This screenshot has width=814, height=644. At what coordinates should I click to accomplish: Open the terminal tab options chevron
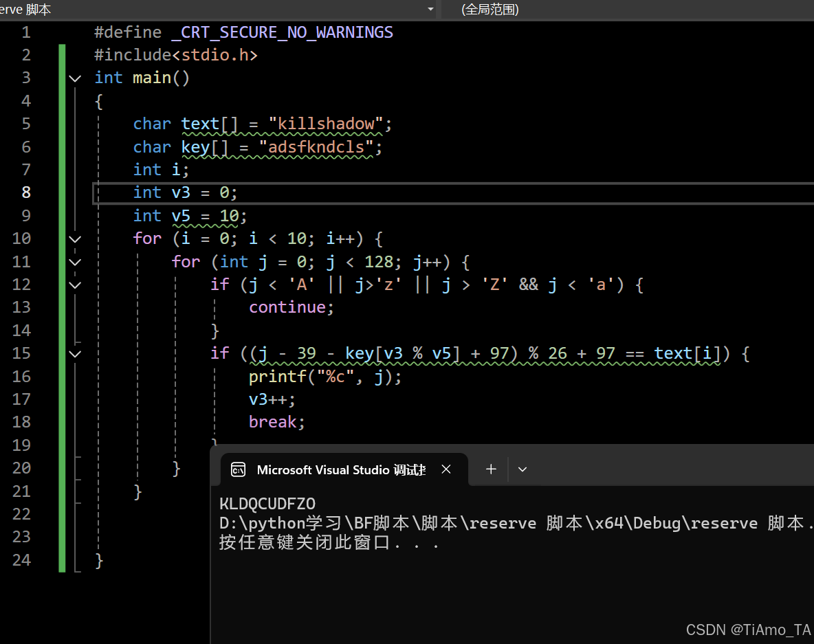point(522,469)
